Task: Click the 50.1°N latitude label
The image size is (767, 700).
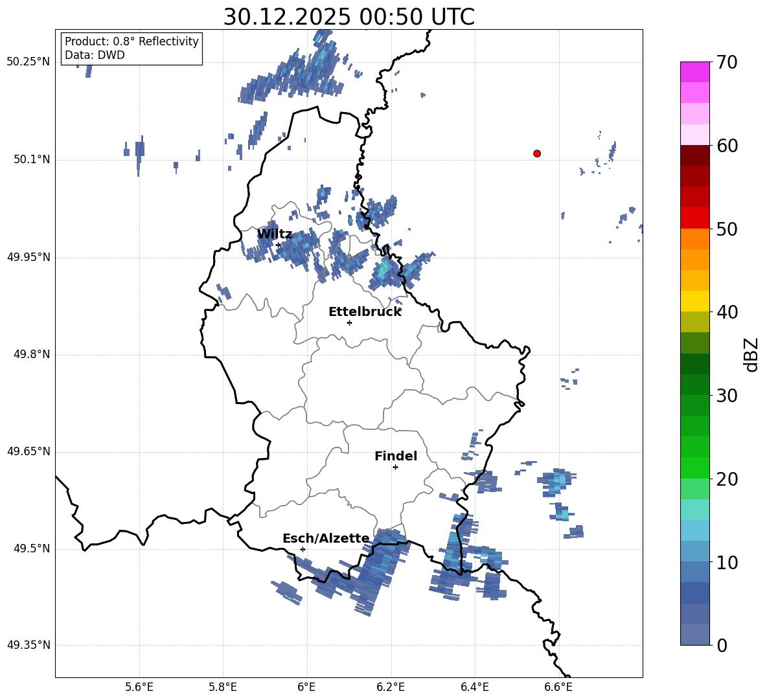Action: click(x=32, y=159)
